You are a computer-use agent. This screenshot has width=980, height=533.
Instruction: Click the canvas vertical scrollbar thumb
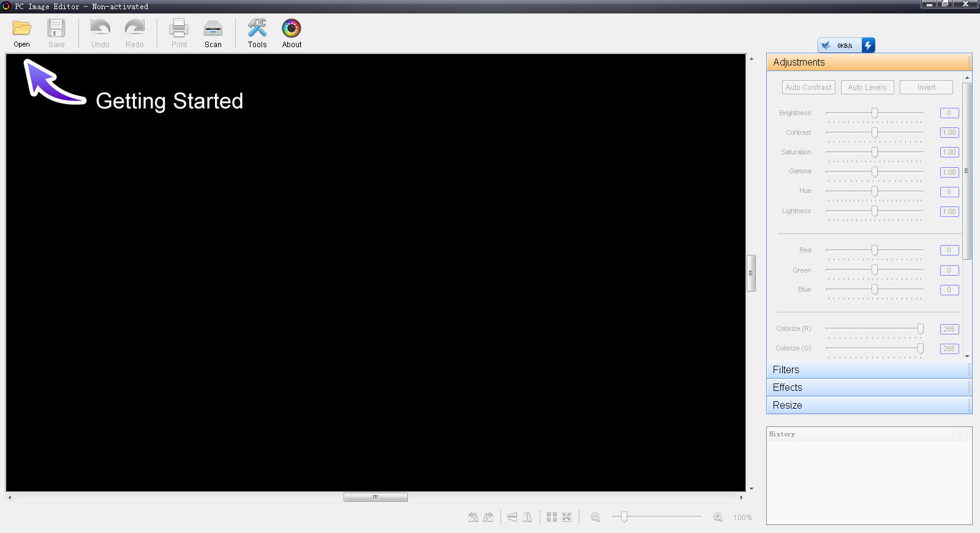tap(751, 273)
